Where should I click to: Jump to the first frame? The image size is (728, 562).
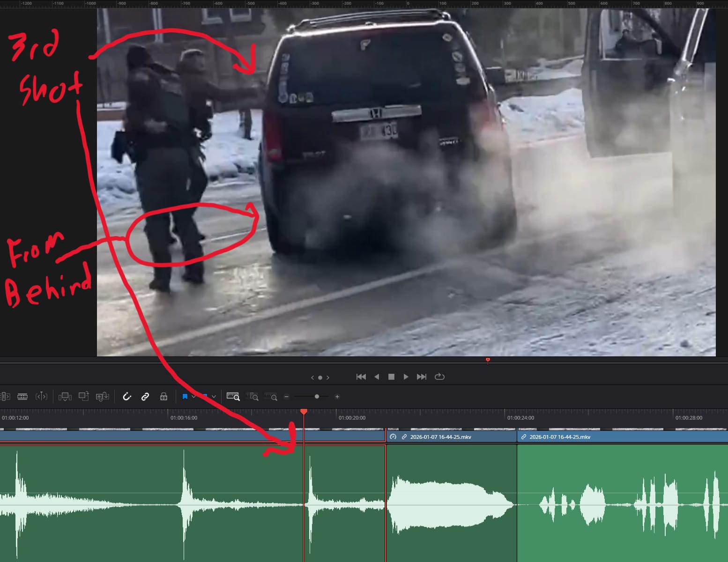(x=361, y=377)
